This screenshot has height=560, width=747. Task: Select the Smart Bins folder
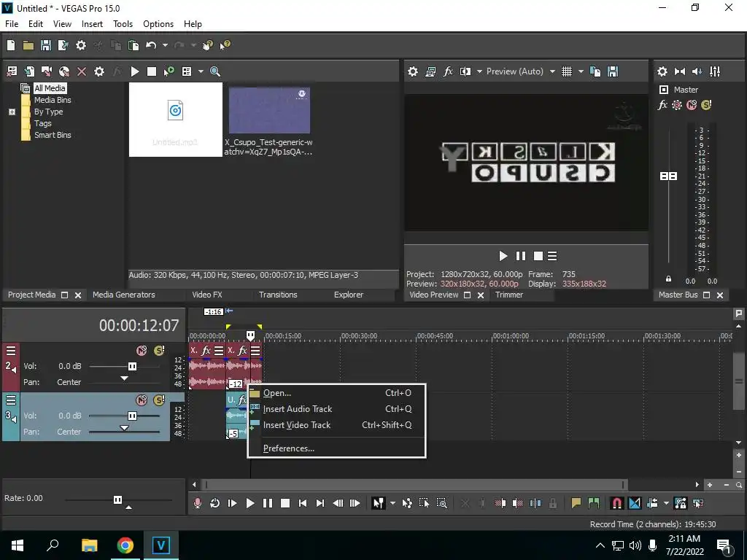click(53, 135)
